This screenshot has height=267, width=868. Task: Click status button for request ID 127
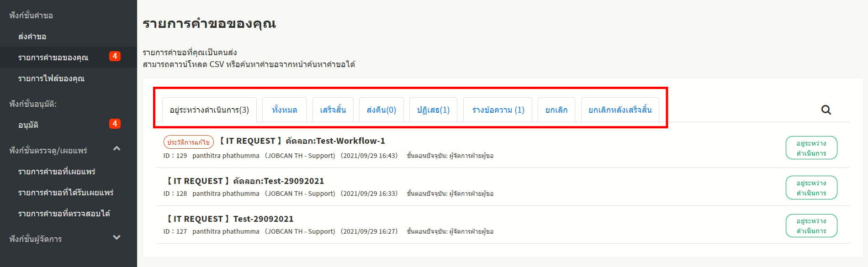pyautogui.click(x=811, y=226)
